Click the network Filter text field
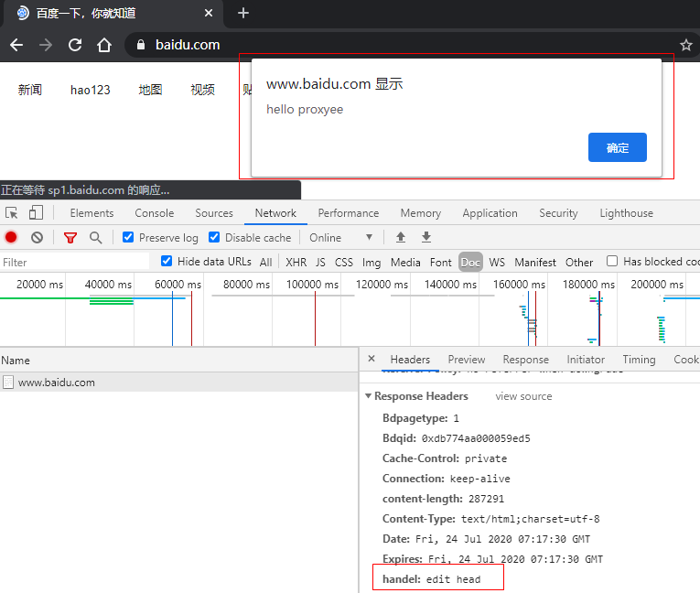This screenshot has height=593, width=700. [x=73, y=262]
